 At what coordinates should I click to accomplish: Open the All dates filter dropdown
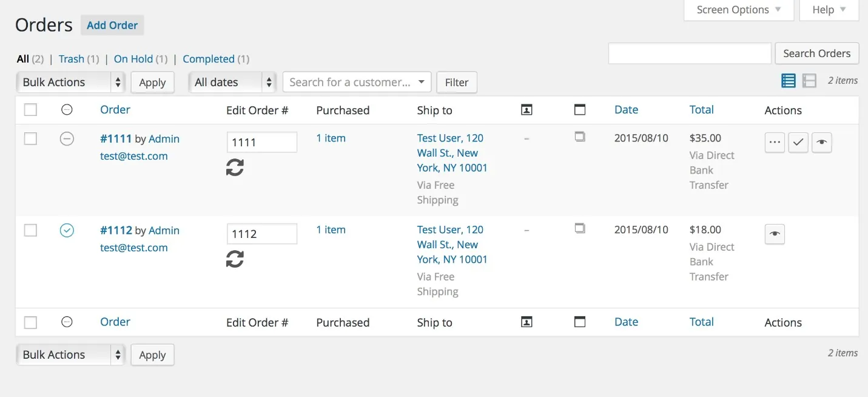(x=232, y=81)
